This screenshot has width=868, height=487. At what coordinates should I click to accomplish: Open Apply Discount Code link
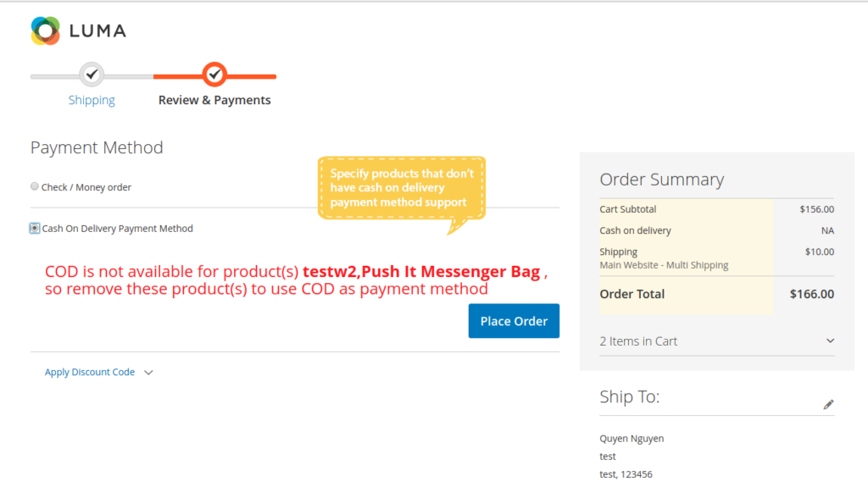coord(90,372)
